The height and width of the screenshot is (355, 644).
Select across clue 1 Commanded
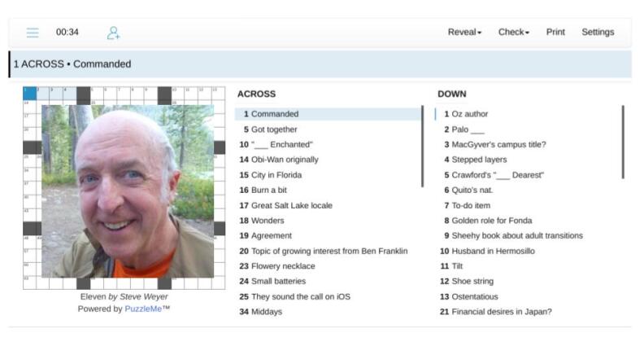275,114
